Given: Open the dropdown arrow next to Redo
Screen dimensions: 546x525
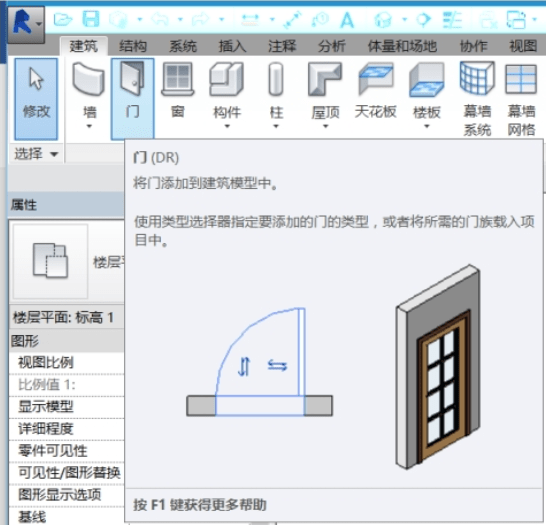Looking at the screenshot, I should click(221, 19).
